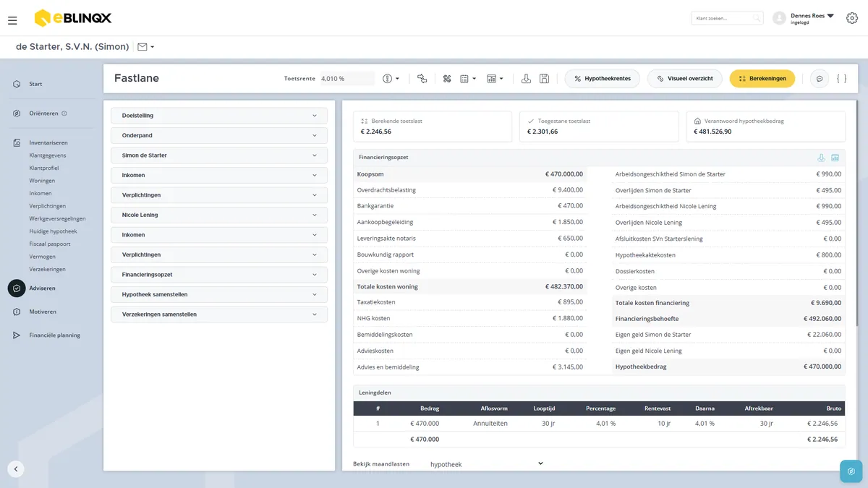Open the chat bubble icon button
The height and width of the screenshot is (488, 868).
coord(820,79)
